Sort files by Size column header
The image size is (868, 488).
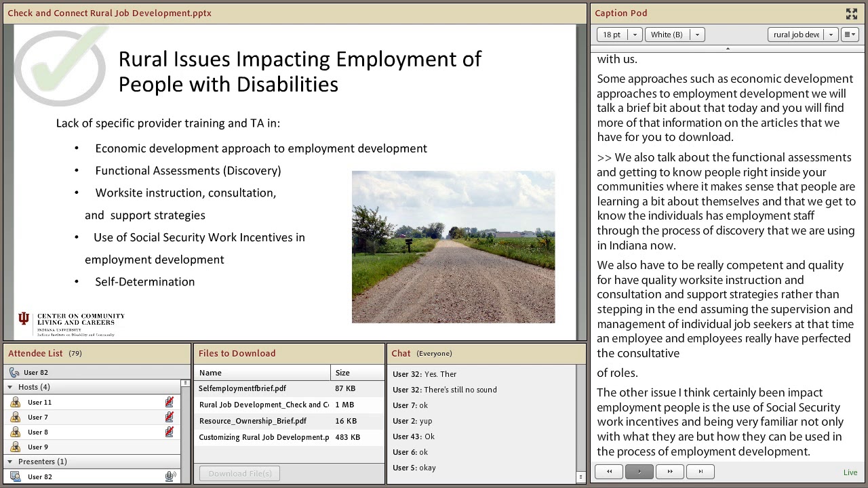[x=357, y=373]
